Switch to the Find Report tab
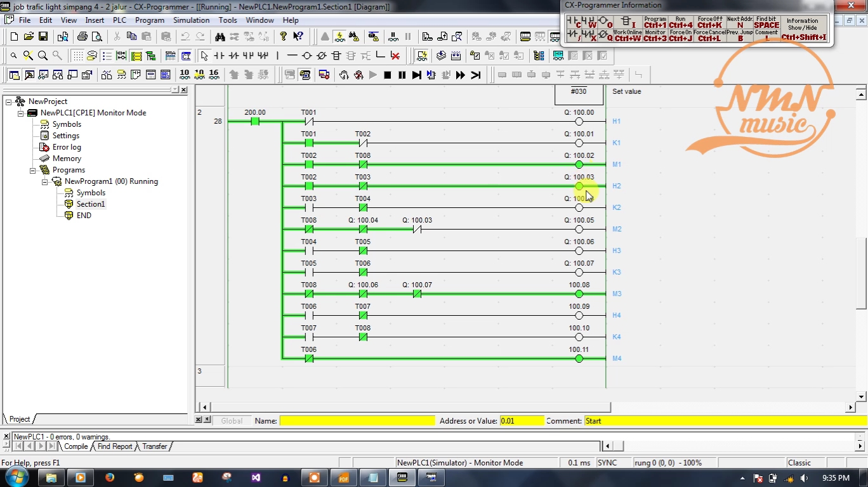 click(x=114, y=446)
